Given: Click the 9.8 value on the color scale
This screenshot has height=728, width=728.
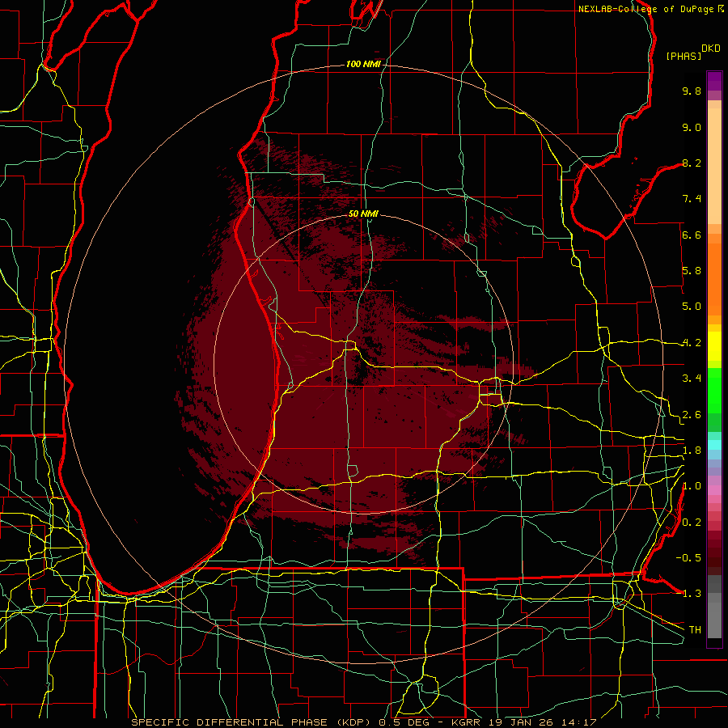Looking at the screenshot, I should [692, 91].
